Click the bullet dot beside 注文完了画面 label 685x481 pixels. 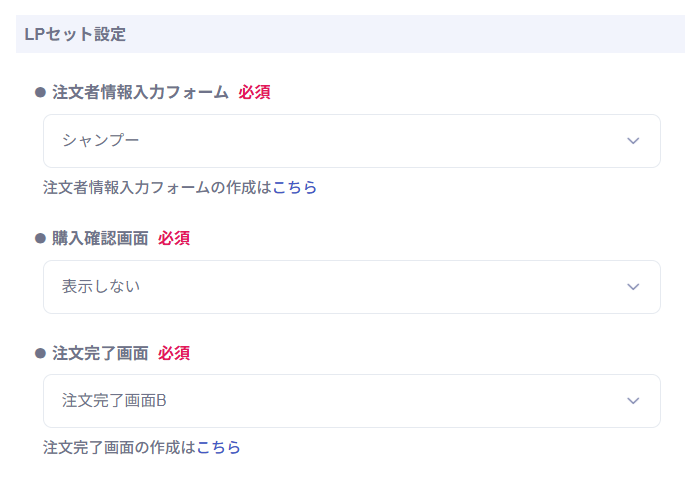click(40, 353)
